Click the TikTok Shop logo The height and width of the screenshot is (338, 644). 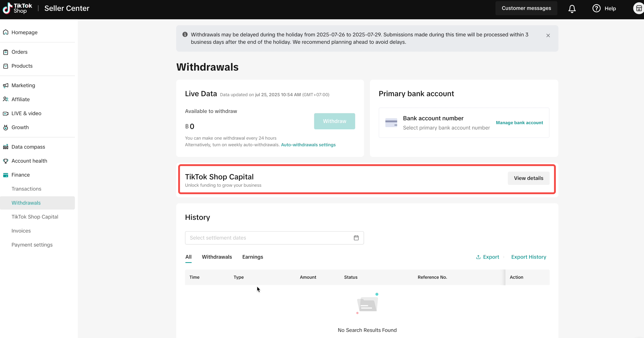(17, 8)
